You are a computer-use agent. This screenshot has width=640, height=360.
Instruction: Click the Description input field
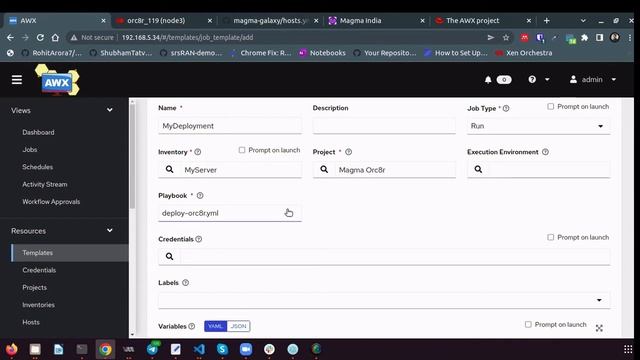tap(384, 126)
